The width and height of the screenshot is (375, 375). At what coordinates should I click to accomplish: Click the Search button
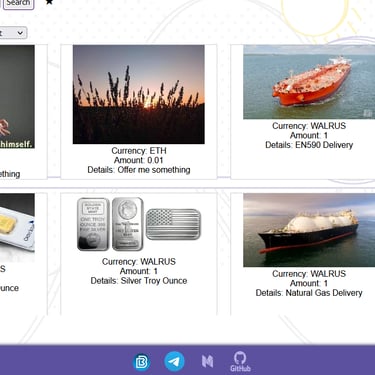tap(18, 3)
